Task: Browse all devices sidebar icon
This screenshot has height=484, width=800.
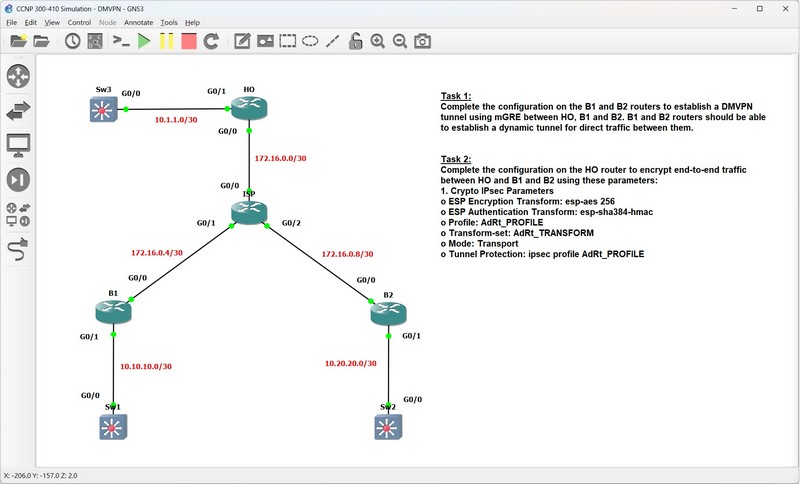Action: pyautogui.click(x=18, y=214)
